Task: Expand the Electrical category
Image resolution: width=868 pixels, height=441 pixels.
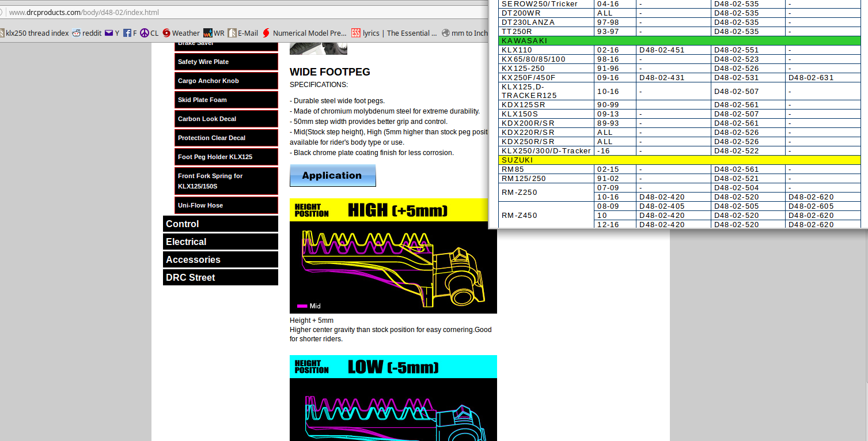Action: [221, 242]
